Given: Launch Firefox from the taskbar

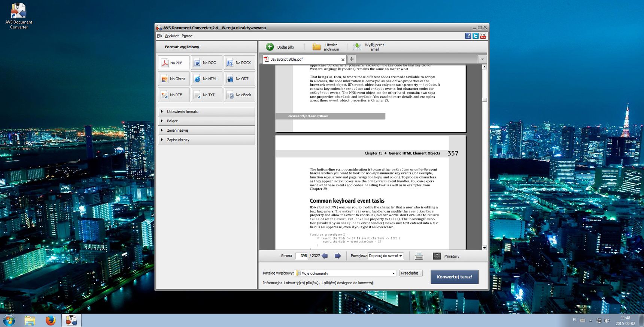Looking at the screenshot, I should pyautogui.click(x=51, y=321).
